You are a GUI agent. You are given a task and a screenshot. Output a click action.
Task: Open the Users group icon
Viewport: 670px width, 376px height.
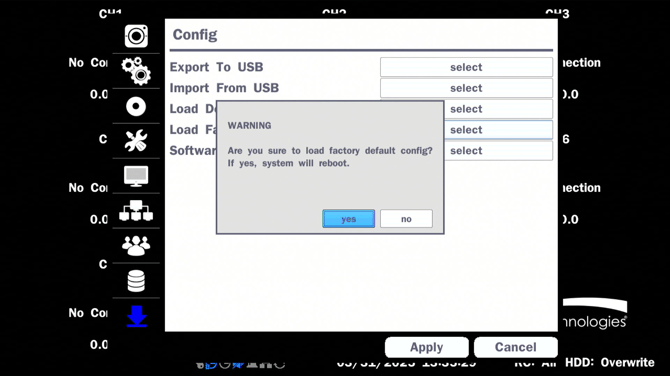point(136,246)
